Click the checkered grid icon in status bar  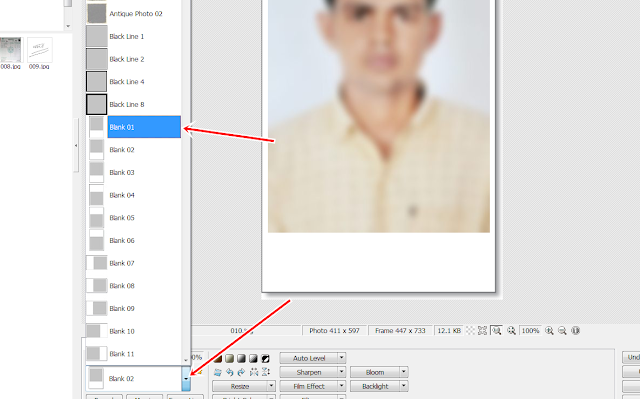tap(471, 331)
